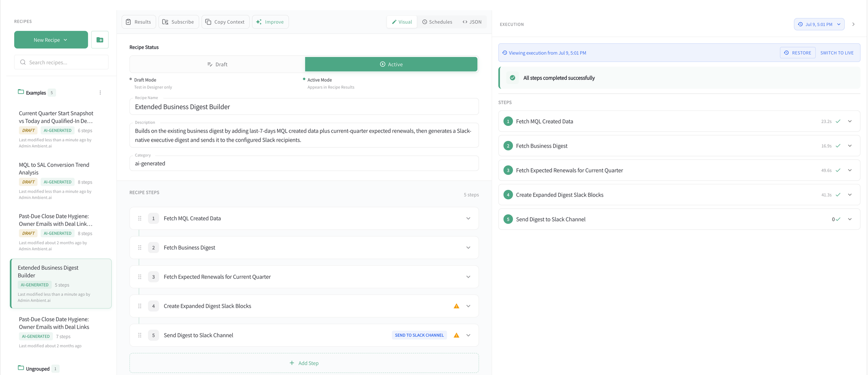Click checkmark status of execution step Fetch MQL Created Data
This screenshot has height=375, width=868.
point(838,121)
